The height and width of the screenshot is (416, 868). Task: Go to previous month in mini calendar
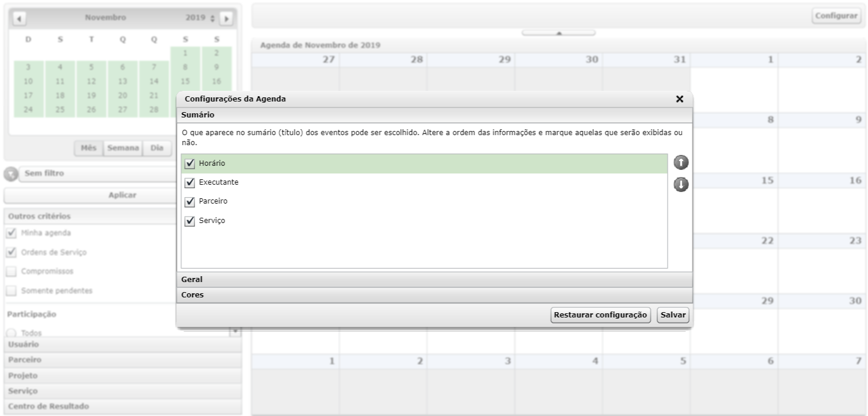19,19
